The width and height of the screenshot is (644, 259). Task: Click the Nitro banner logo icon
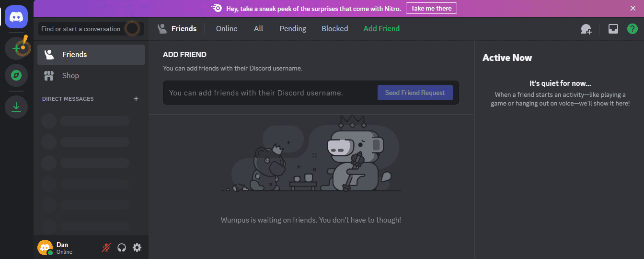point(217,8)
